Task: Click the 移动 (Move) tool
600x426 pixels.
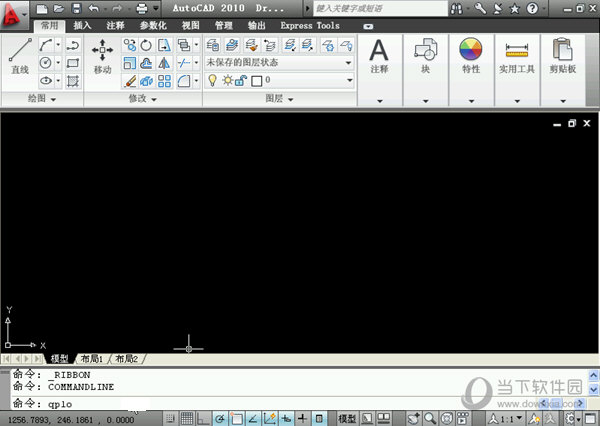Action: (102, 56)
